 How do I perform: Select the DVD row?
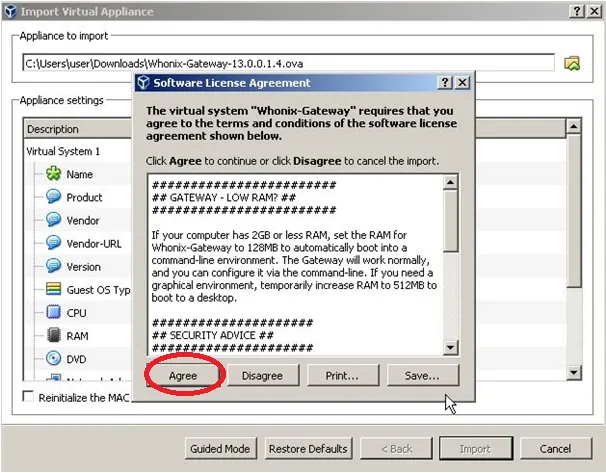(79, 359)
